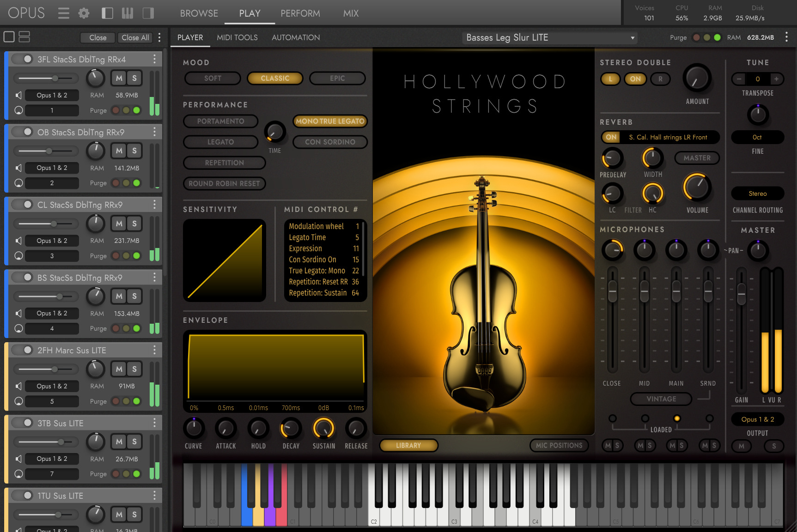
Task: Switch to MIX page
Action: click(351, 13)
